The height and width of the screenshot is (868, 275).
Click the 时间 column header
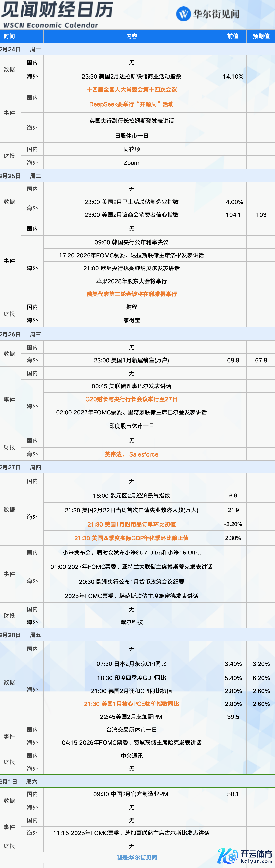point(10,36)
